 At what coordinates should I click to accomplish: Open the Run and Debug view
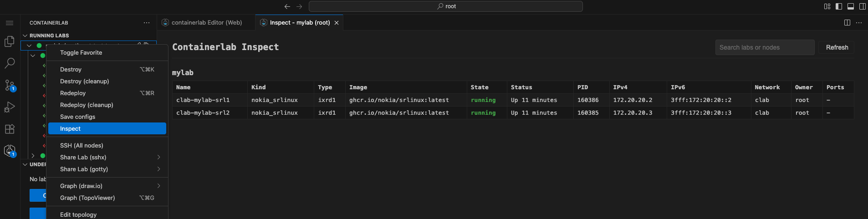tap(10, 107)
